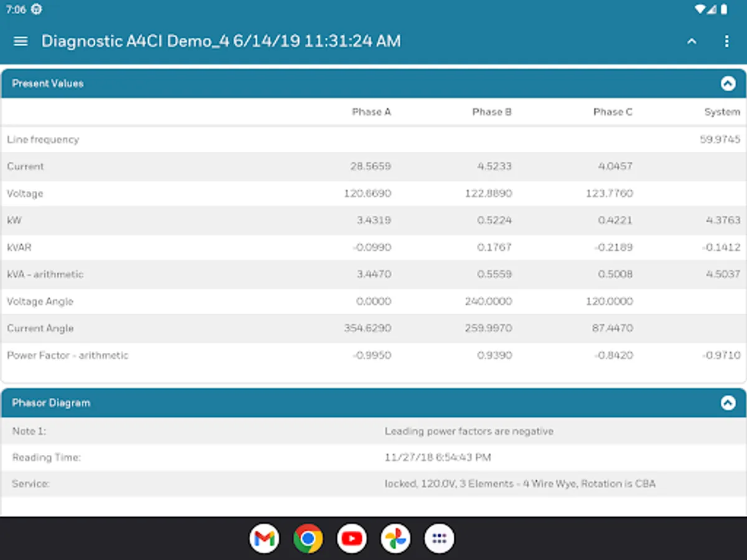
Task: Select the System column header
Action: click(722, 112)
